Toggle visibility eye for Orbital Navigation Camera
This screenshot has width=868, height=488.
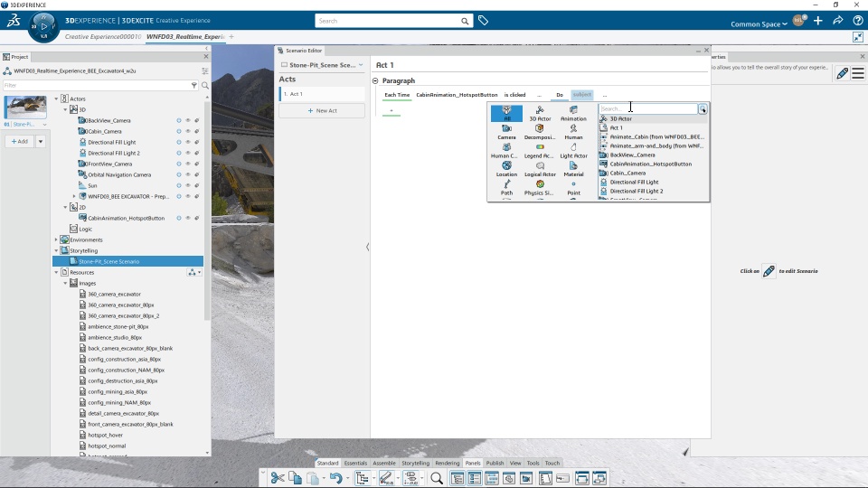click(x=188, y=174)
